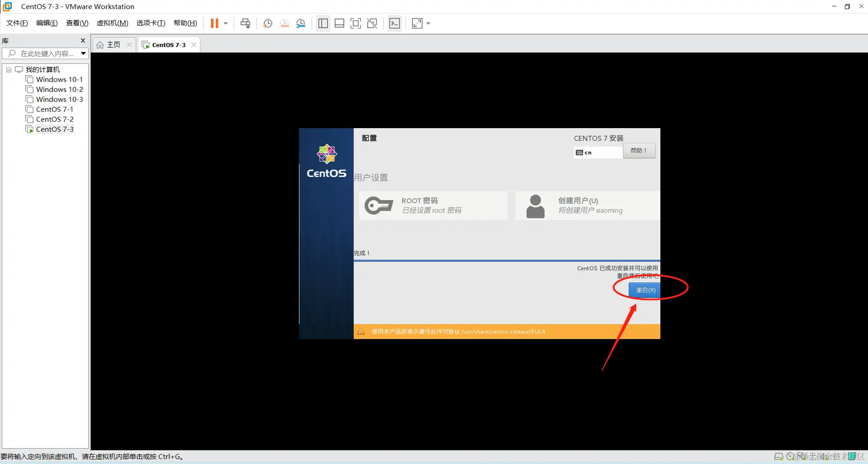Close the CentOS 7-3 tab
Viewport: 868px width, 464px height.
point(194,45)
